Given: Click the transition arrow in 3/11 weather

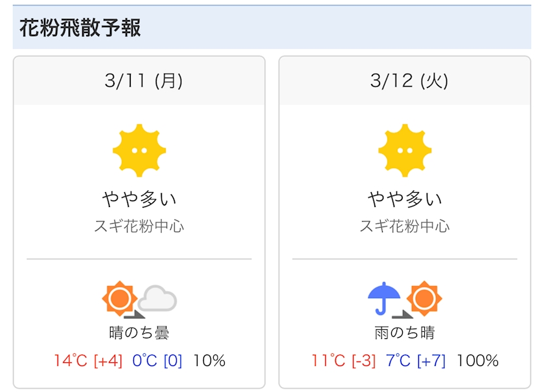Looking at the screenshot, I should tap(134, 314).
